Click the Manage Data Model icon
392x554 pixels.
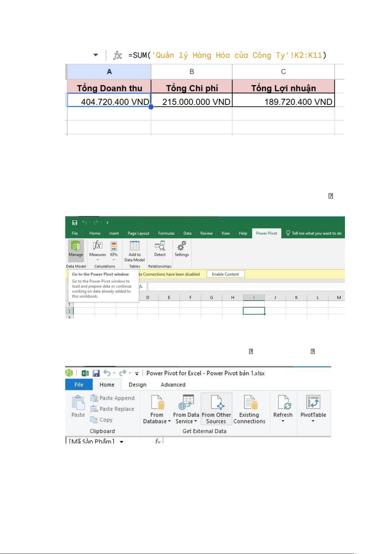click(x=76, y=246)
